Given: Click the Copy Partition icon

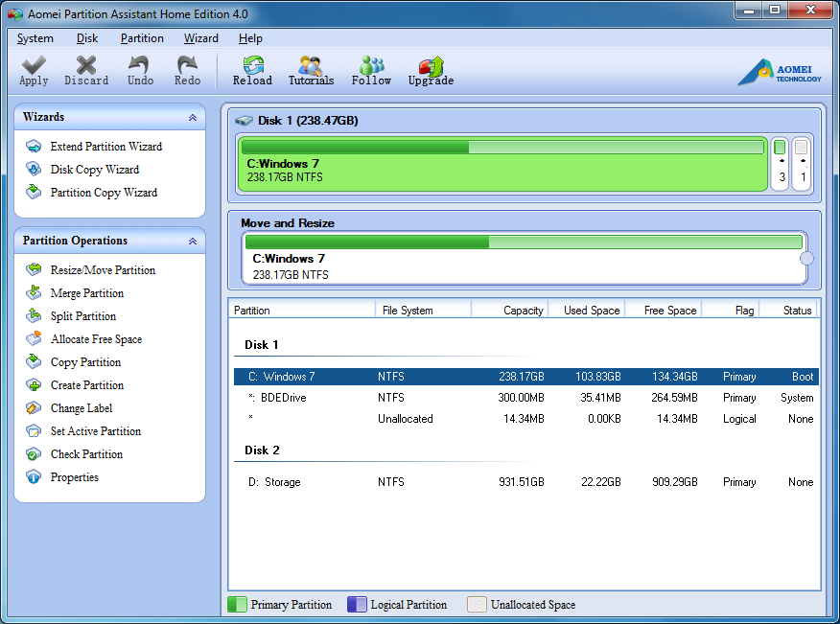Looking at the screenshot, I should tap(34, 361).
